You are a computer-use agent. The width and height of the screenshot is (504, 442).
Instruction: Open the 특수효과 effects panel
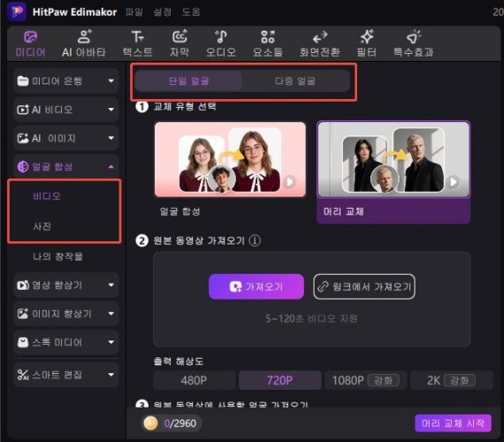(x=414, y=44)
